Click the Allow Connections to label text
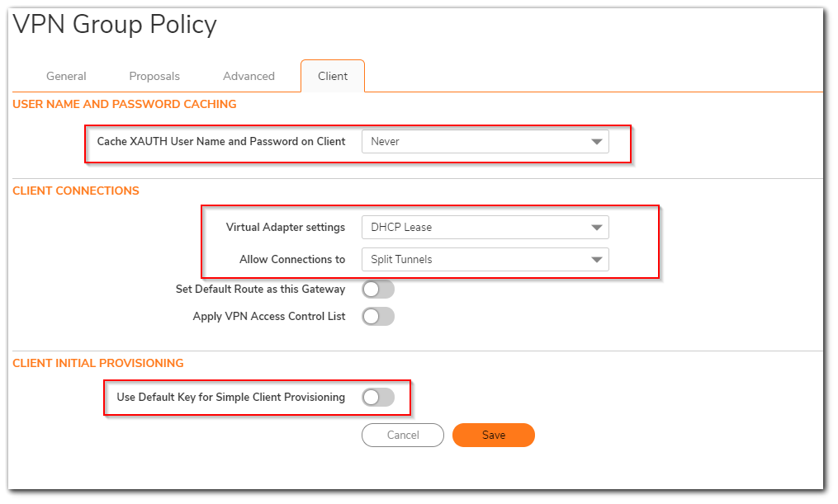838x504 pixels. coord(292,259)
